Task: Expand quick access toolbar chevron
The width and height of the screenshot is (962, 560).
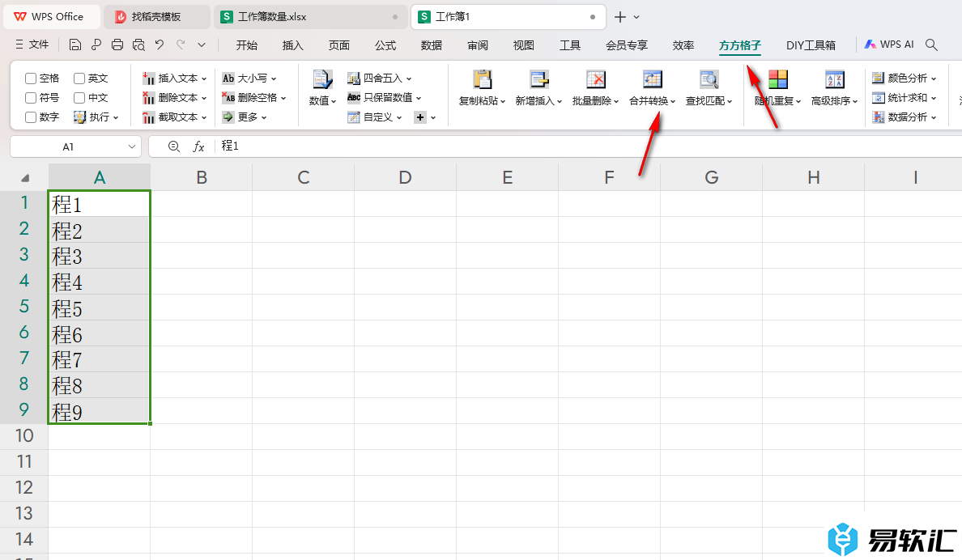Action: pos(202,45)
